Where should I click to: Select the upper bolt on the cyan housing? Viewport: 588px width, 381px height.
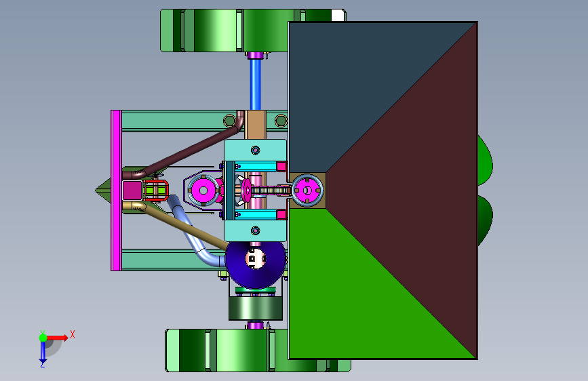(x=256, y=151)
